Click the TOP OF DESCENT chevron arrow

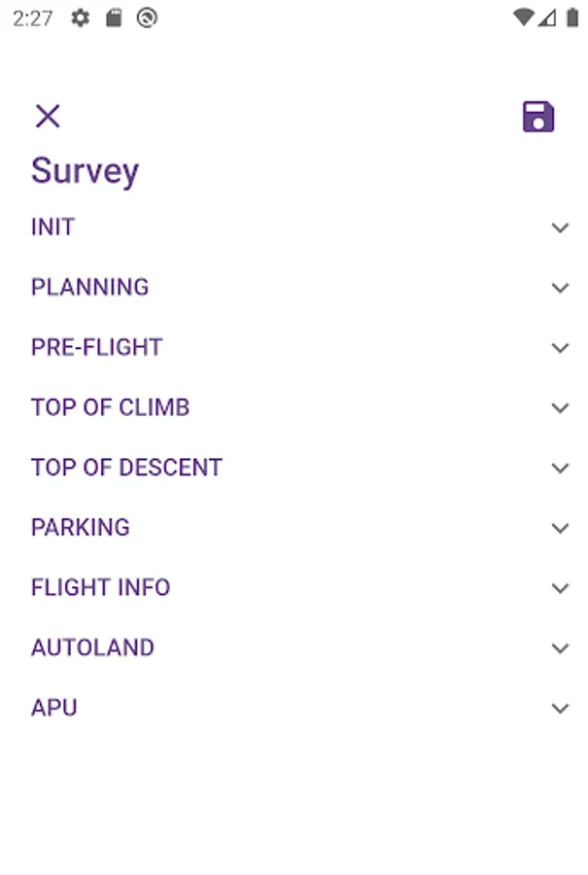pyautogui.click(x=560, y=468)
